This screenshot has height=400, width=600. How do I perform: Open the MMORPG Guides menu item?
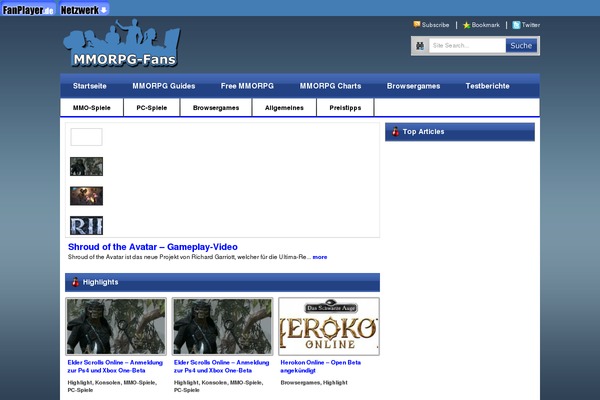click(164, 86)
